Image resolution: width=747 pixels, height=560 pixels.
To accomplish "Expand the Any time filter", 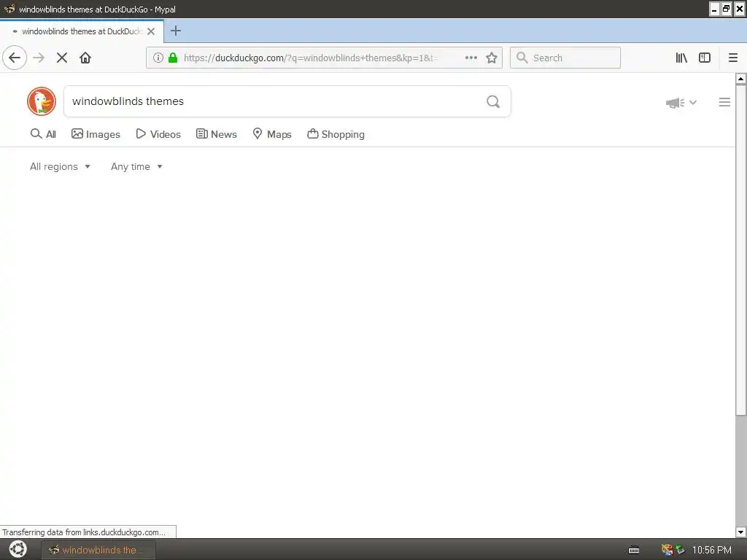I will [x=136, y=167].
